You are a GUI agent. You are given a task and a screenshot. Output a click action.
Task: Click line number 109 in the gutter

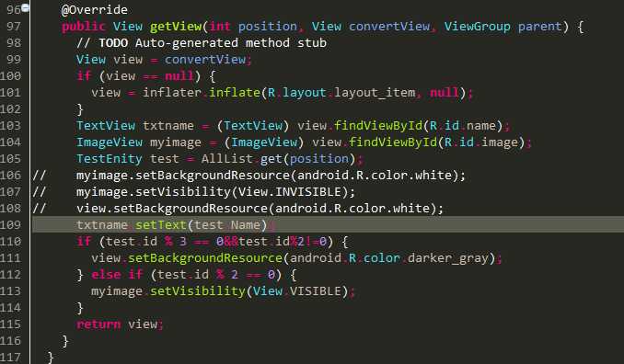coord(10,225)
